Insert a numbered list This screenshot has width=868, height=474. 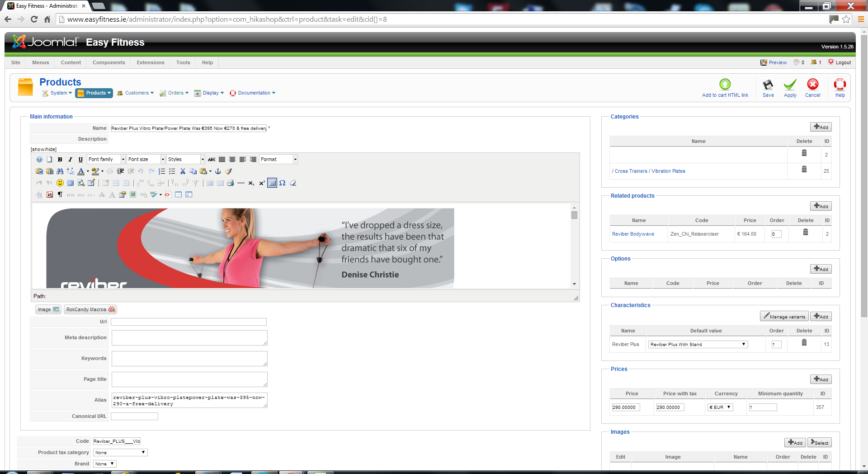click(x=162, y=171)
